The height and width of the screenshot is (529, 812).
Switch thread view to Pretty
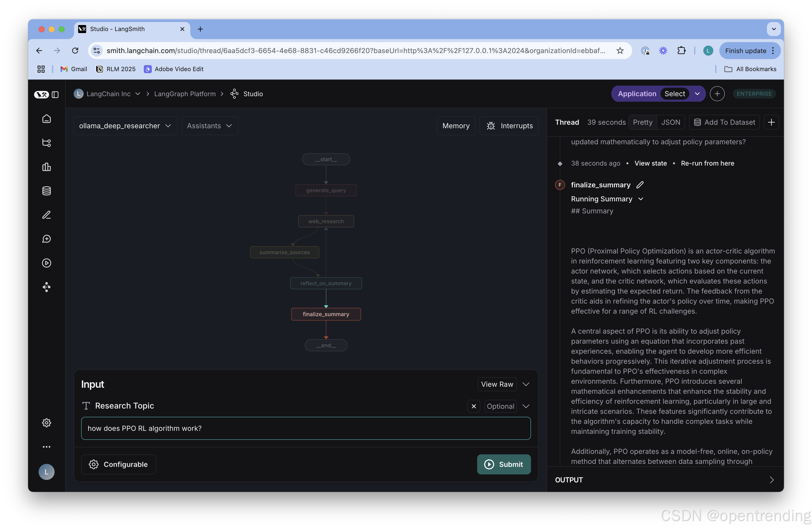click(642, 122)
